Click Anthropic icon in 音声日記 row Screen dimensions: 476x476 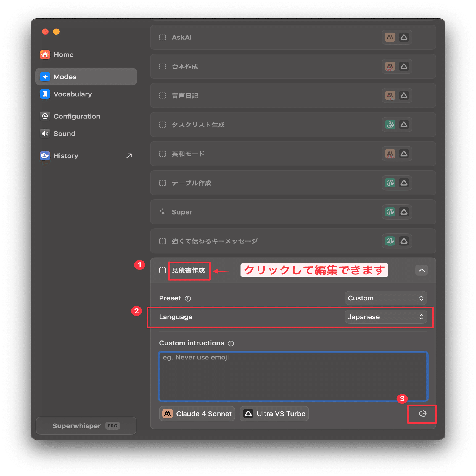pyautogui.click(x=390, y=96)
